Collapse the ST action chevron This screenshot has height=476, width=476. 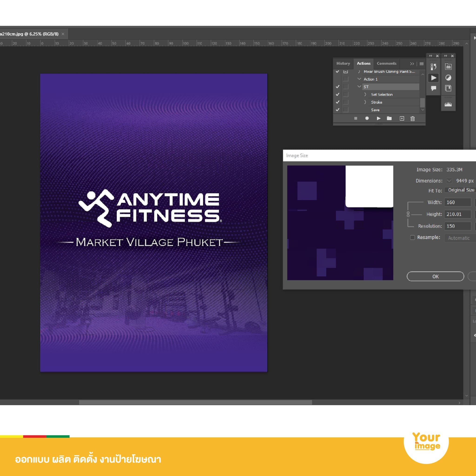point(359,87)
